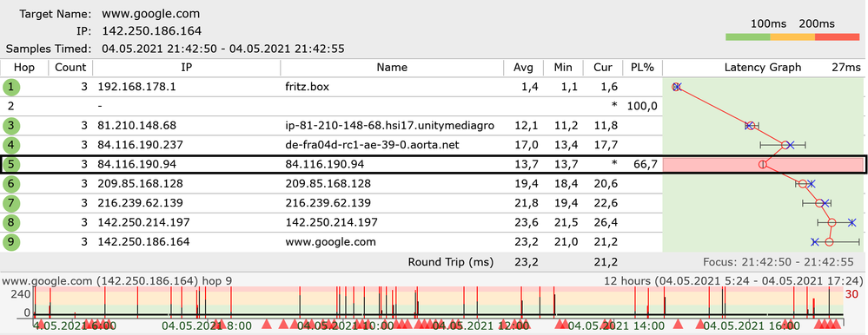This screenshot has width=868, height=335.
Task: Click the Min column header
Action: 564,68
